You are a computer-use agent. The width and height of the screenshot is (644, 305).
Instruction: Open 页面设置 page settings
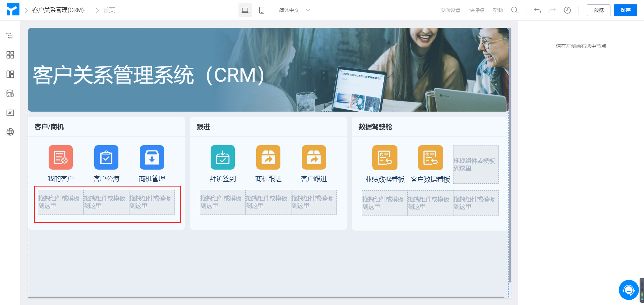click(450, 10)
